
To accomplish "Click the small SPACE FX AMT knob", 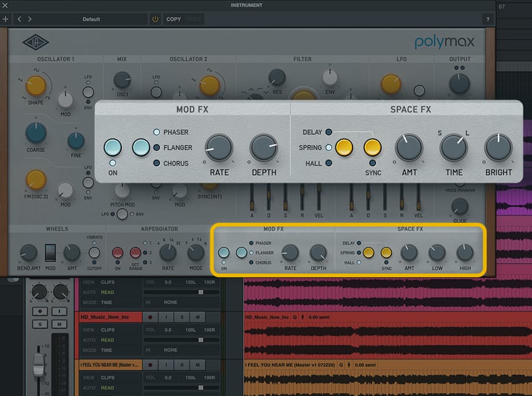I will click(409, 253).
